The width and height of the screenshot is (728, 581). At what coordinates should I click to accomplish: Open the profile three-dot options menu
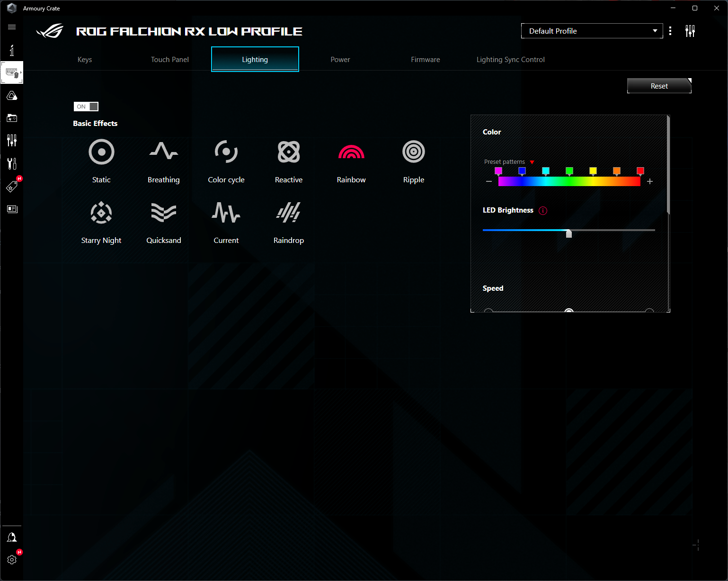pos(670,31)
